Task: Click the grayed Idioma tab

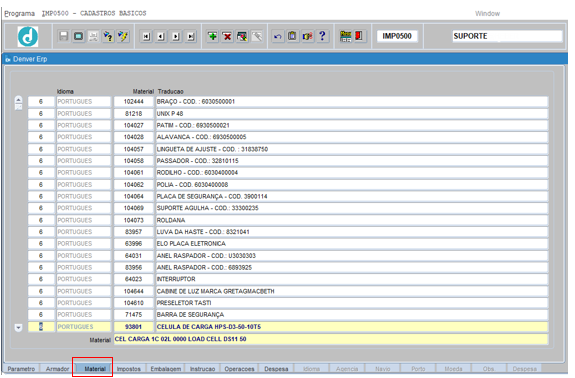Action: pos(311,368)
